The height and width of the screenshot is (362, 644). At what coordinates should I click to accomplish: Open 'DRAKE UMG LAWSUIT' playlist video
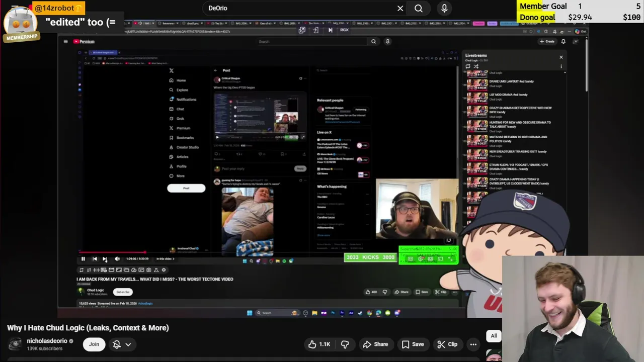pos(511,81)
